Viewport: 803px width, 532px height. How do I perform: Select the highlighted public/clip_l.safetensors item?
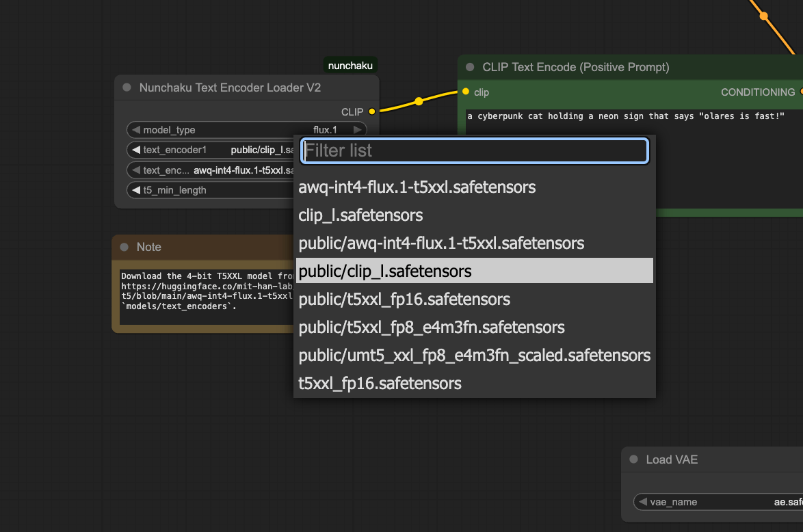point(385,271)
